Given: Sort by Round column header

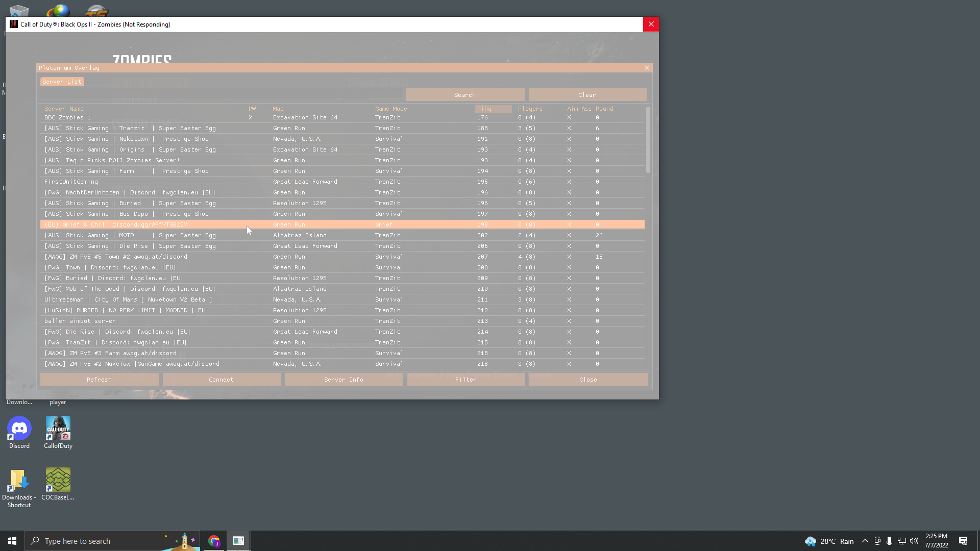Looking at the screenshot, I should point(604,109).
